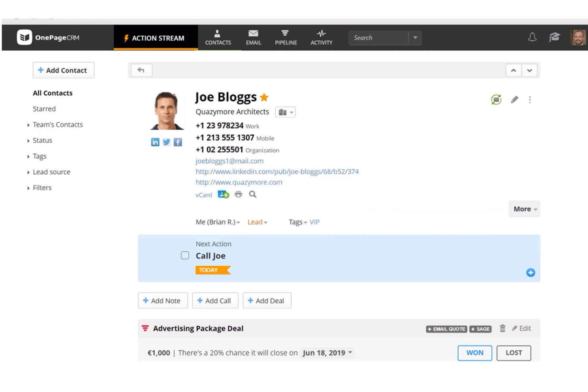Open the Contacts section in the navigation bar
Viewport: 588px width, 392px height.
(x=218, y=37)
